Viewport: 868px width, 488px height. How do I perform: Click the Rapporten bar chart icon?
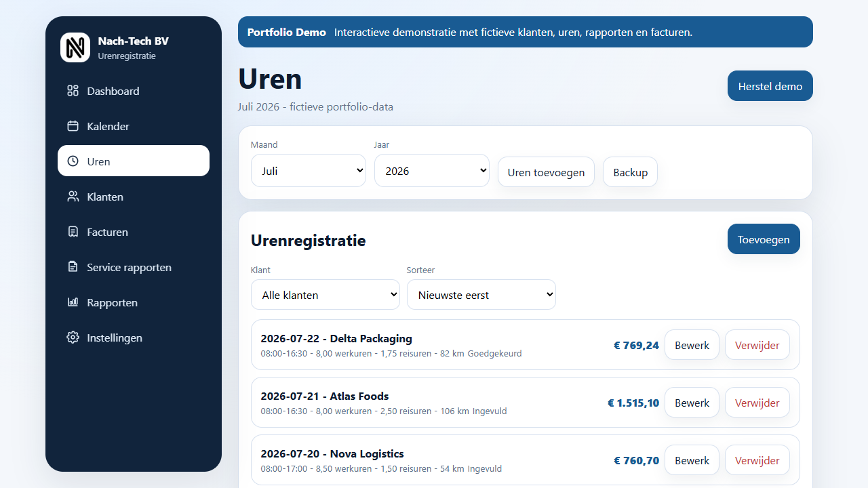pos(73,302)
